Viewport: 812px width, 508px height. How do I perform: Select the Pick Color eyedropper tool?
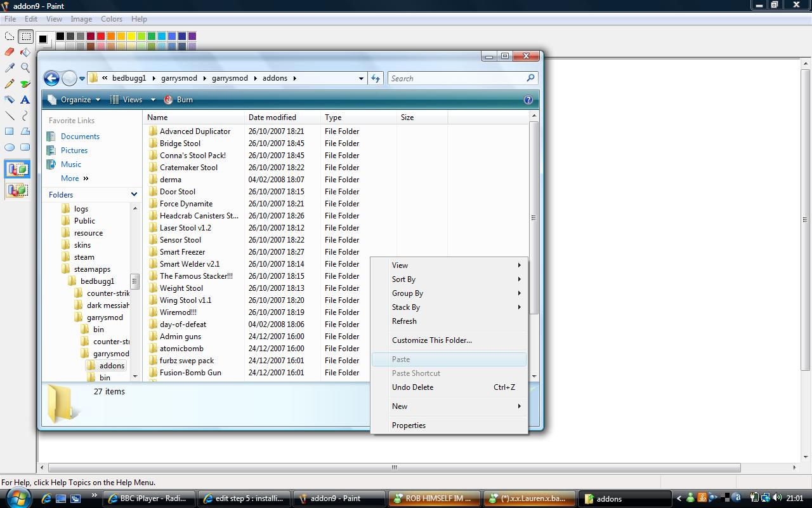pyautogui.click(x=10, y=68)
